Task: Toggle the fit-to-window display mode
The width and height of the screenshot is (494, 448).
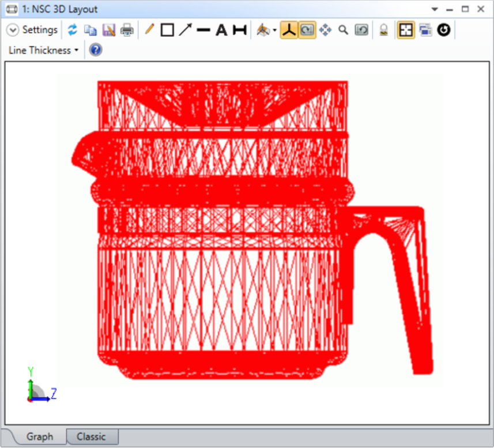Action: click(x=406, y=29)
